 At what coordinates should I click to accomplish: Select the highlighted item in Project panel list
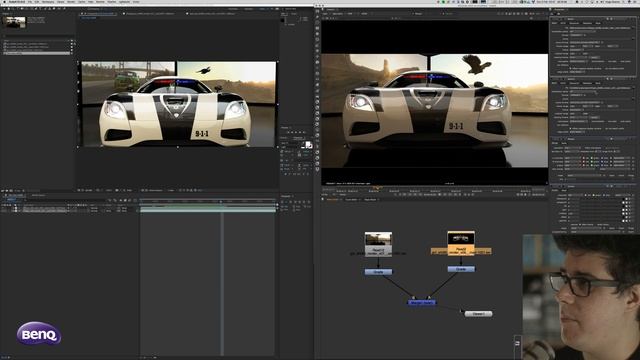[x=37, y=53]
